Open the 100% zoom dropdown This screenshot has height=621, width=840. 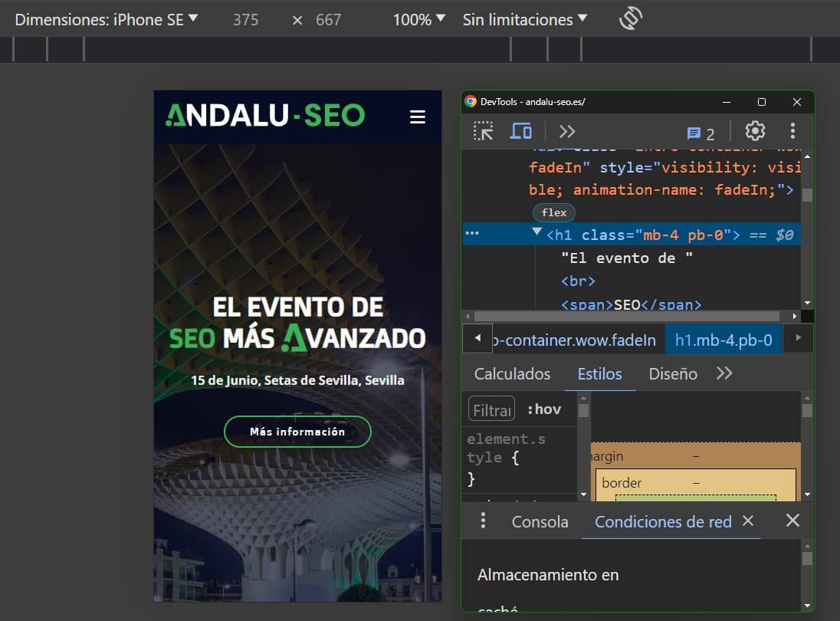419,20
